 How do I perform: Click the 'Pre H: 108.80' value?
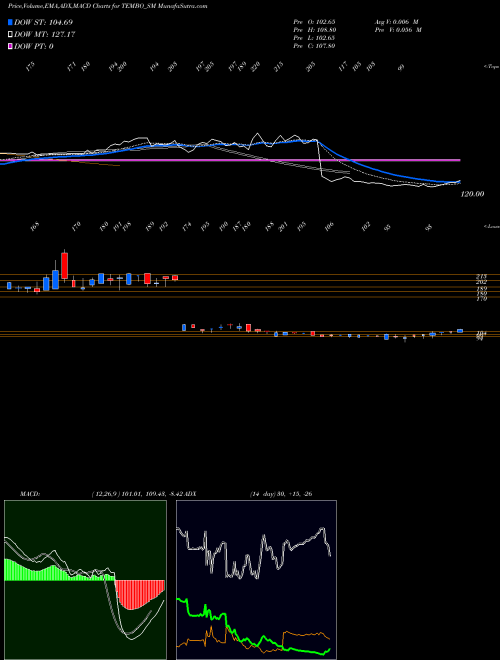point(314,29)
